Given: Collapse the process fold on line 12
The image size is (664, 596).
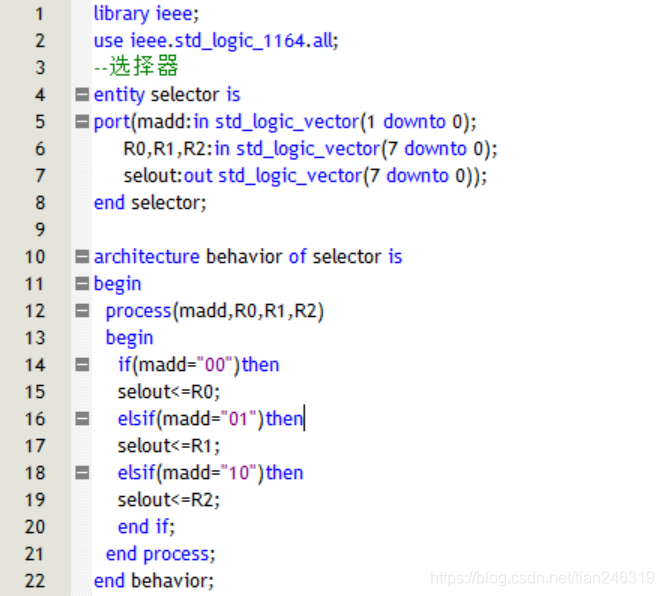Looking at the screenshot, I should click(x=82, y=310).
